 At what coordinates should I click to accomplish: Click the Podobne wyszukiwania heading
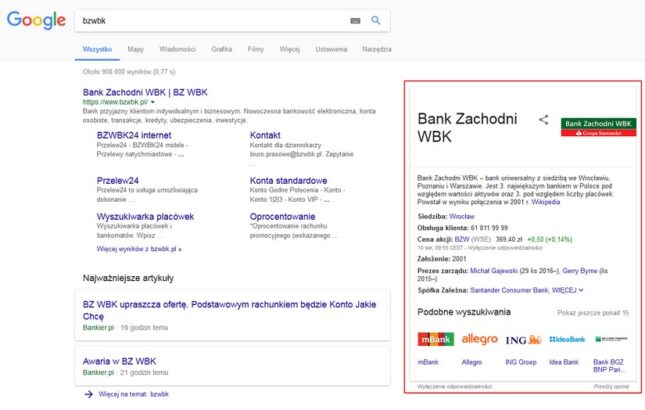(464, 312)
